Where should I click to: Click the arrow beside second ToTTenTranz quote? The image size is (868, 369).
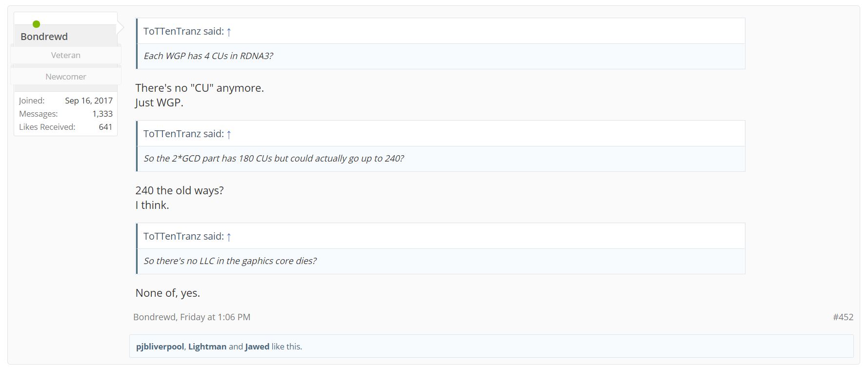pyautogui.click(x=228, y=134)
